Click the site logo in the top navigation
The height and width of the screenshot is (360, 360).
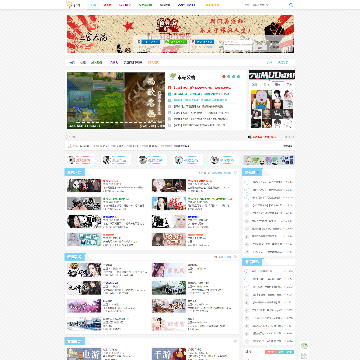pos(73,5)
